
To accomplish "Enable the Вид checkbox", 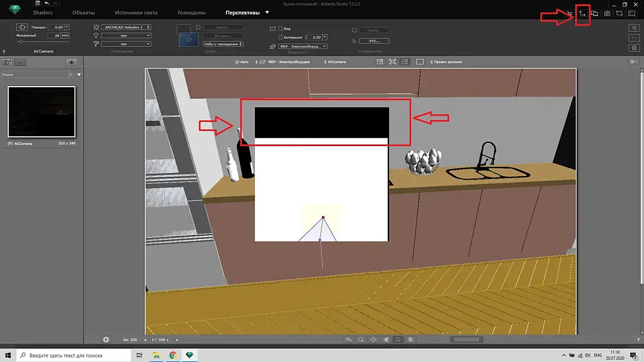I will 281,29.
